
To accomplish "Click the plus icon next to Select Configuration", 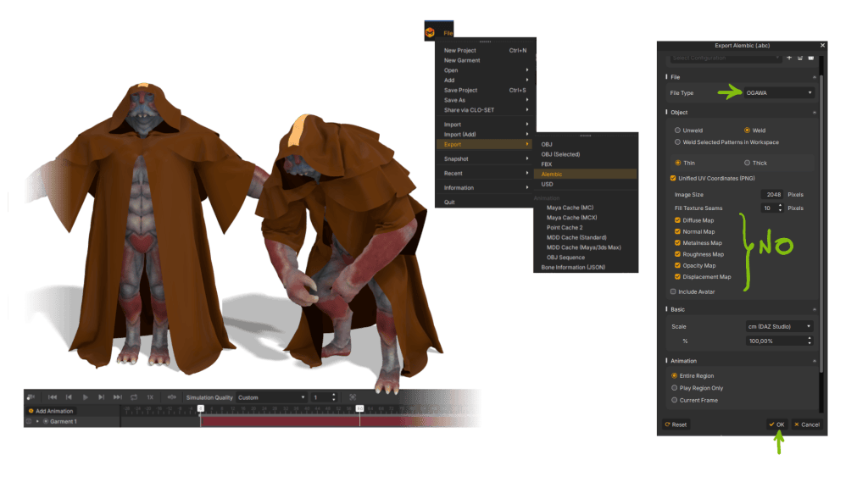I will [x=789, y=58].
